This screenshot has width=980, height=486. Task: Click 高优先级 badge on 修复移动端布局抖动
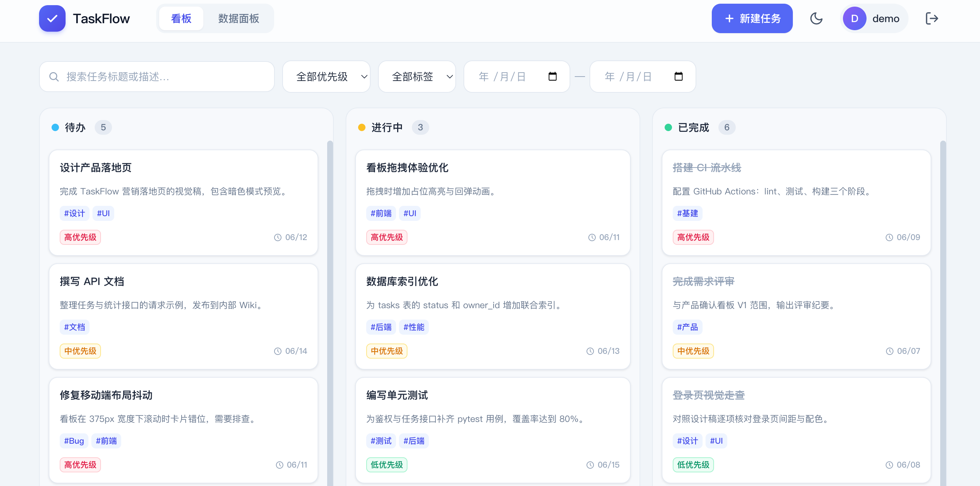pos(80,465)
